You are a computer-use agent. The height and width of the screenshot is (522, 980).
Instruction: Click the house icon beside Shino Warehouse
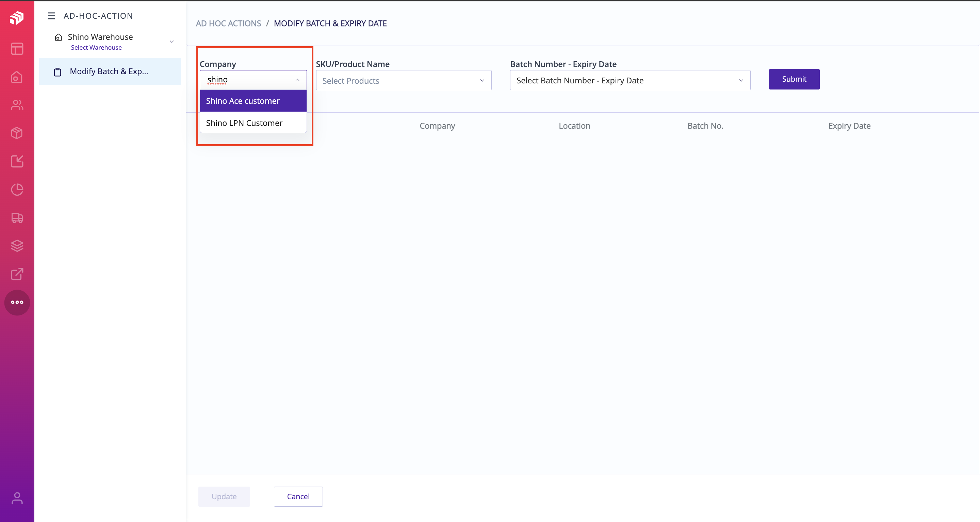[58, 37]
